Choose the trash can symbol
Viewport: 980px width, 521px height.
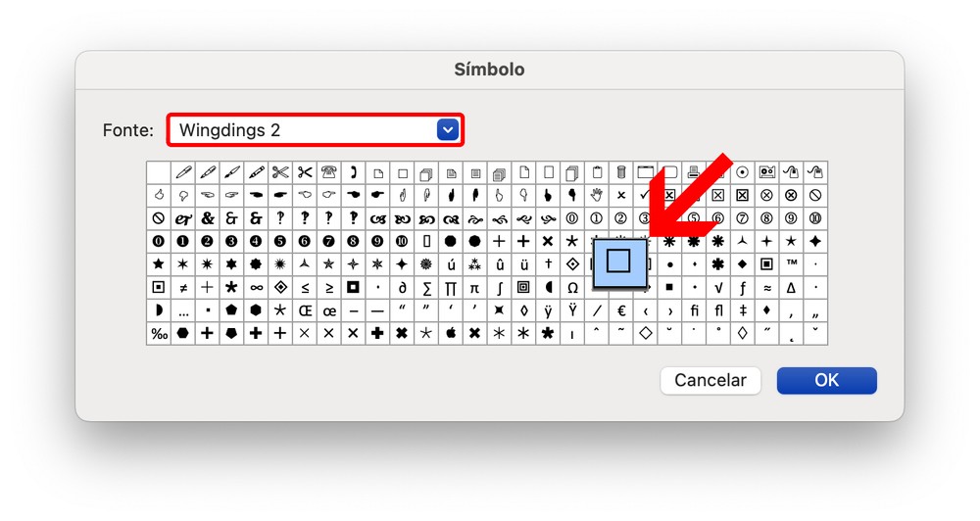pyautogui.click(x=620, y=172)
